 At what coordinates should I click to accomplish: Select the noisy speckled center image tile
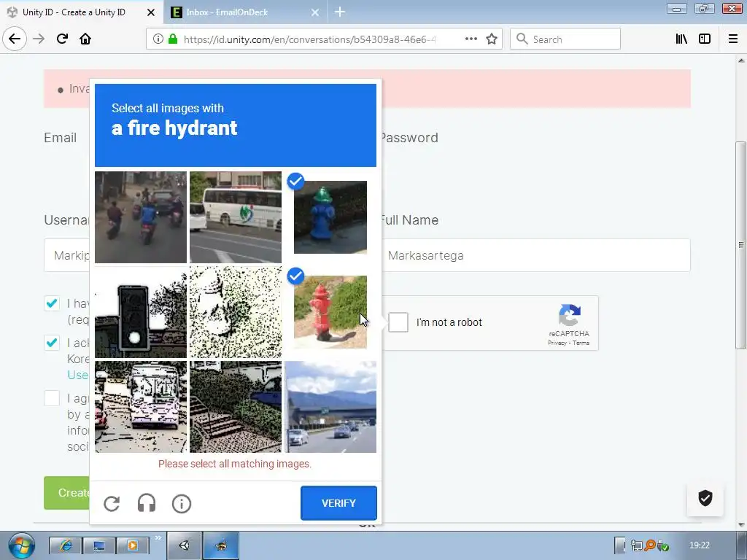236,312
